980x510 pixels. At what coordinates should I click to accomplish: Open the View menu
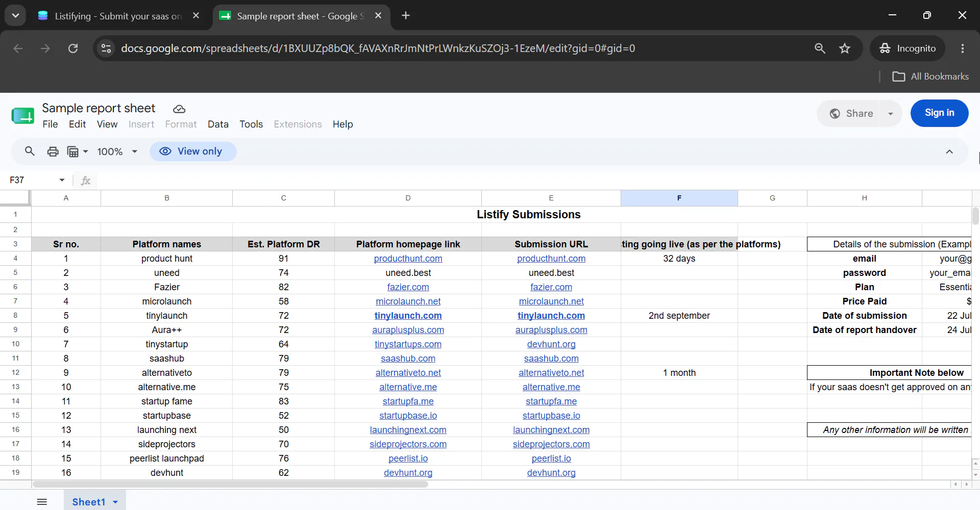(x=107, y=124)
